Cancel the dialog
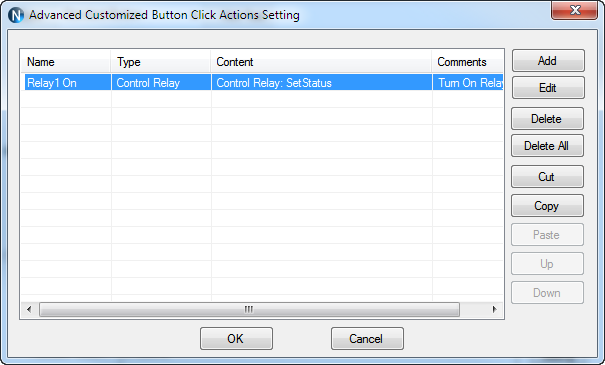Image resolution: width=605 pixels, height=365 pixels. tap(367, 338)
